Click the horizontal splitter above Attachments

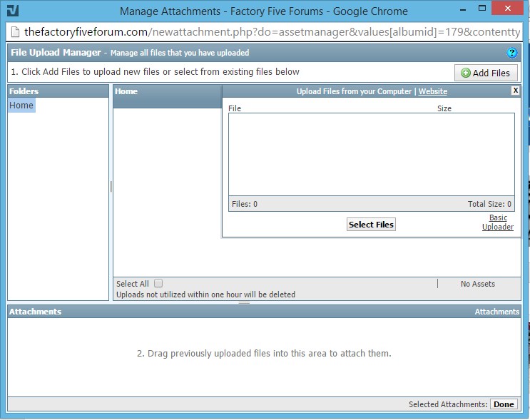pyautogui.click(x=244, y=303)
